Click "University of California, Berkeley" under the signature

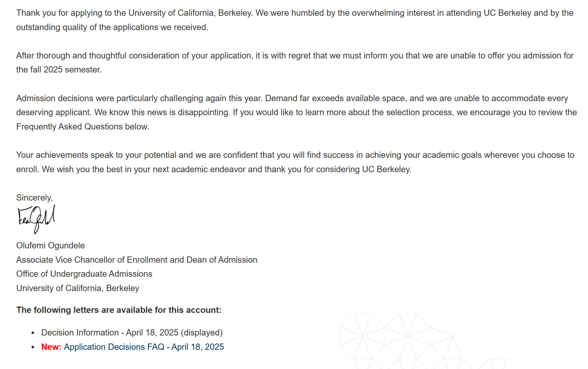click(x=78, y=288)
